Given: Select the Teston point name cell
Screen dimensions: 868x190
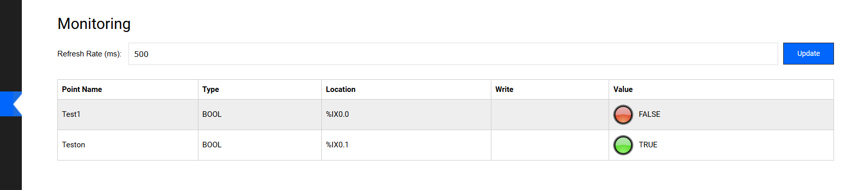Looking at the screenshot, I should click(128, 145).
